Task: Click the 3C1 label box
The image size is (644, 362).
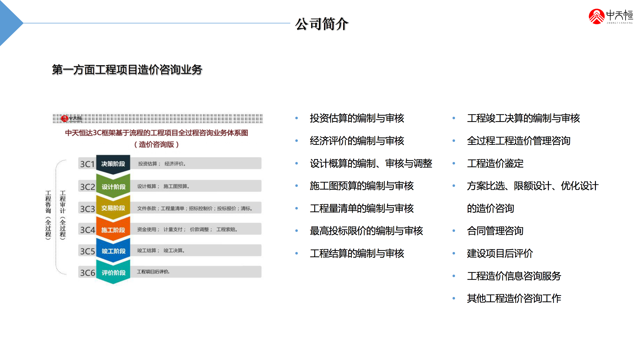Action: click(87, 164)
